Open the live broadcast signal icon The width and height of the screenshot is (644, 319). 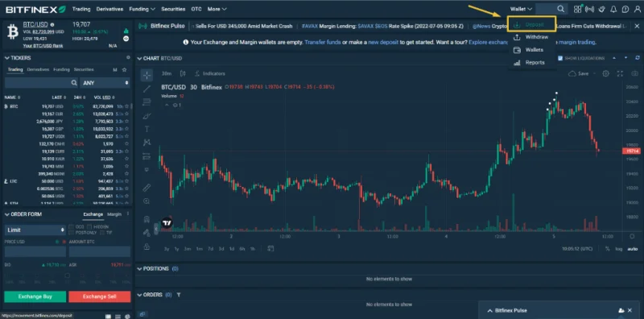[590, 9]
